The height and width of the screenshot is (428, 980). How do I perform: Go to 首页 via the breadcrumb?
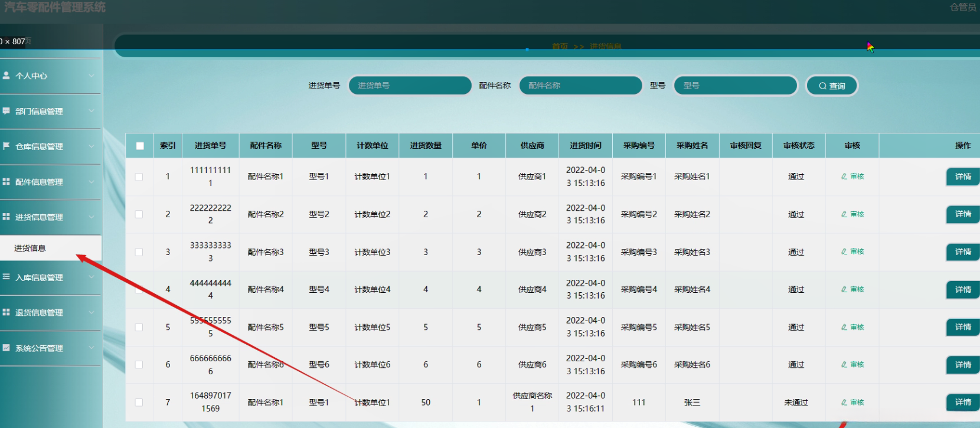[x=560, y=47]
